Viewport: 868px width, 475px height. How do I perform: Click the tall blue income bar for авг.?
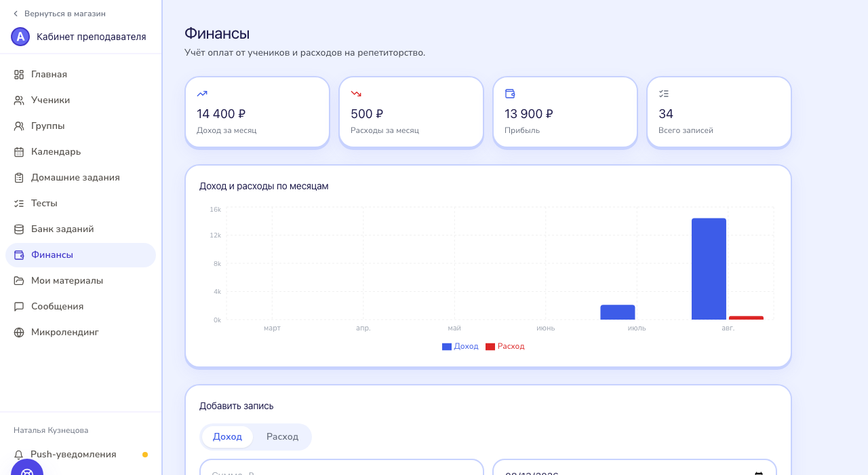pyautogui.click(x=709, y=269)
